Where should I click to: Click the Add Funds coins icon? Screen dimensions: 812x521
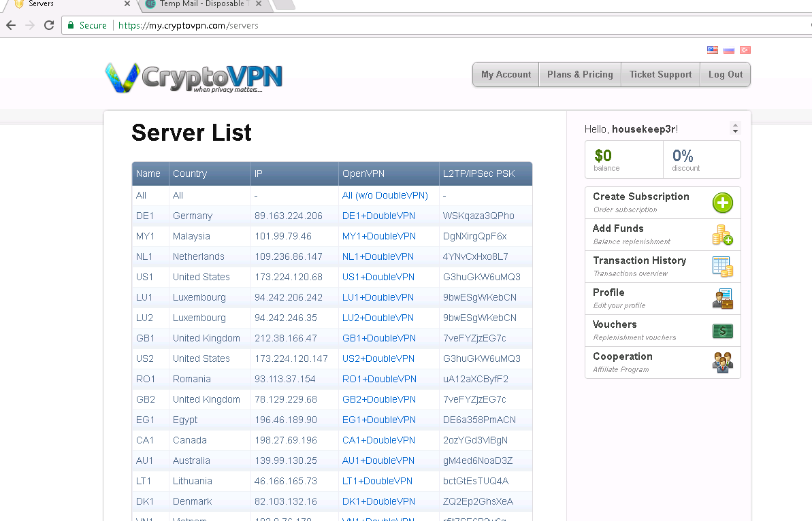point(722,235)
